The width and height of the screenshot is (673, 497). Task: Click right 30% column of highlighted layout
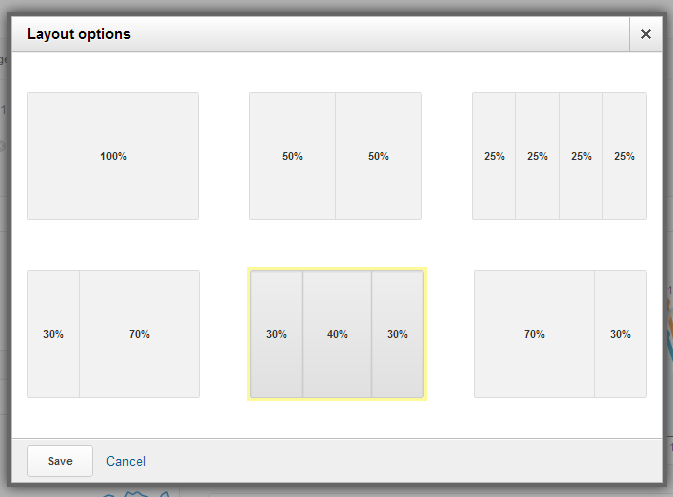(x=397, y=334)
